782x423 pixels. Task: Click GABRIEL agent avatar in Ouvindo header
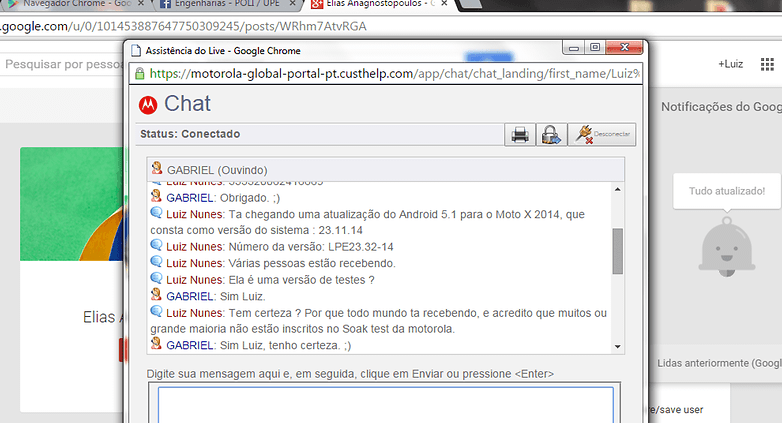point(157,168)
